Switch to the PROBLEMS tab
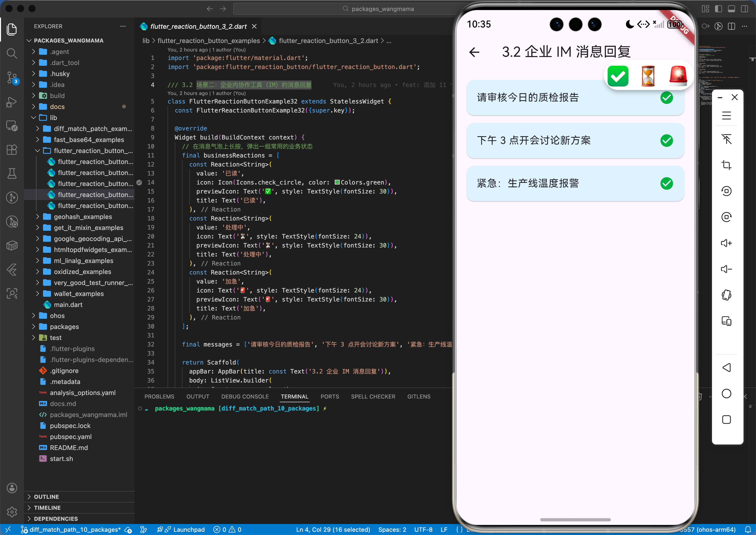Viewport: 756px width, 535px height. (159, 397)
